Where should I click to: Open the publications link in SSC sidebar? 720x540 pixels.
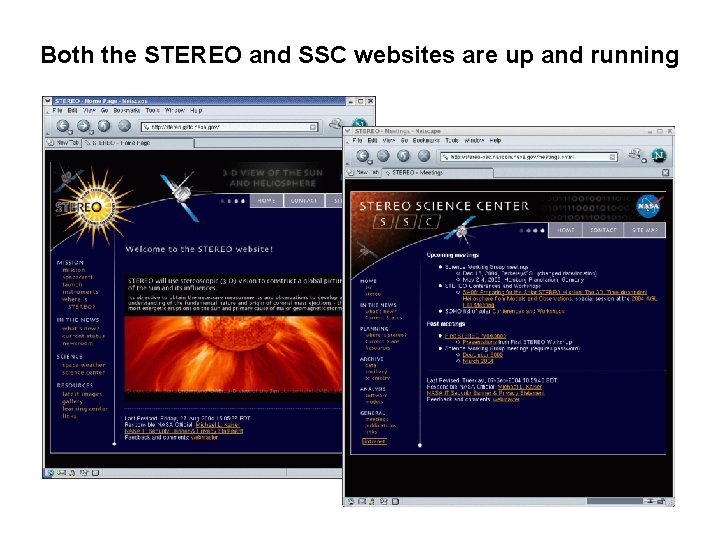click(381, 426)
